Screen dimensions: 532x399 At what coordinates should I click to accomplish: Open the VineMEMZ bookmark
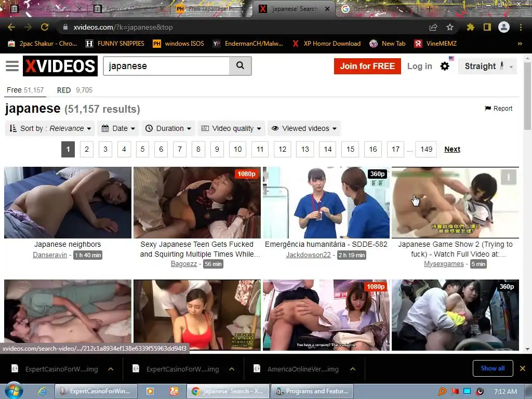point(436,44)
